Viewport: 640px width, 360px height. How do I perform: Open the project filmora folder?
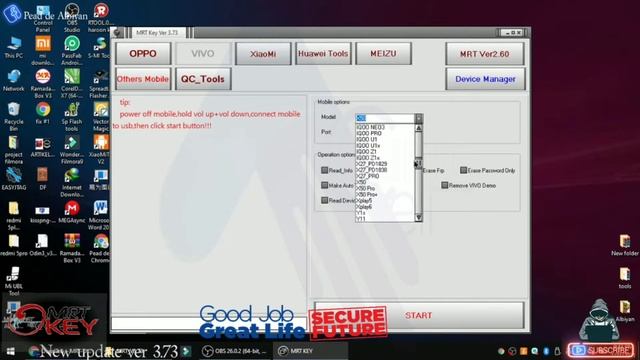click(14, 149)
